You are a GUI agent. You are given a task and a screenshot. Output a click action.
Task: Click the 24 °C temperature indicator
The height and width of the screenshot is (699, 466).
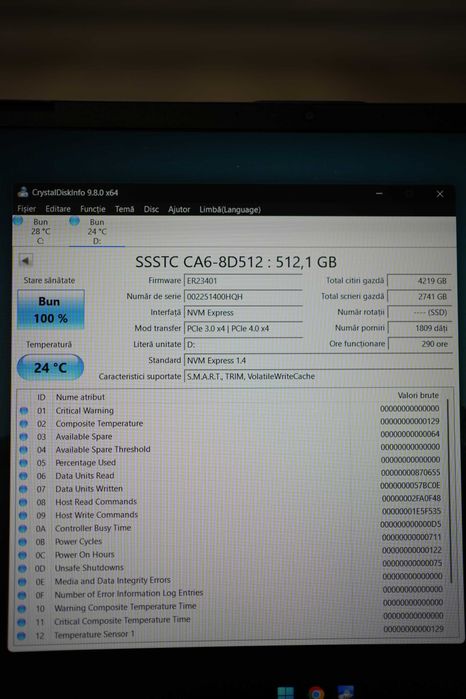50,367
